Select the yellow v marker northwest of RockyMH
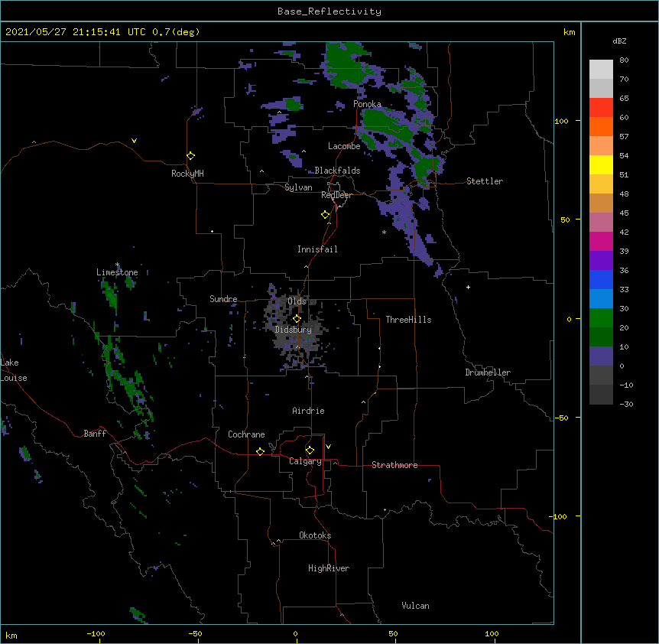The image size is (659, 644). coord(134,141)
